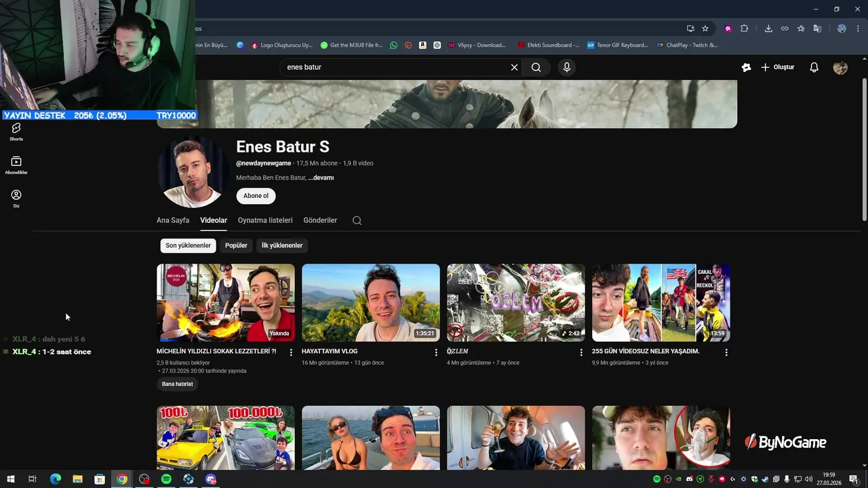The height and width of the screenshot is (488, 868).
Task: Open Spotify from the taskbar
Action: [x=166, y=479]
